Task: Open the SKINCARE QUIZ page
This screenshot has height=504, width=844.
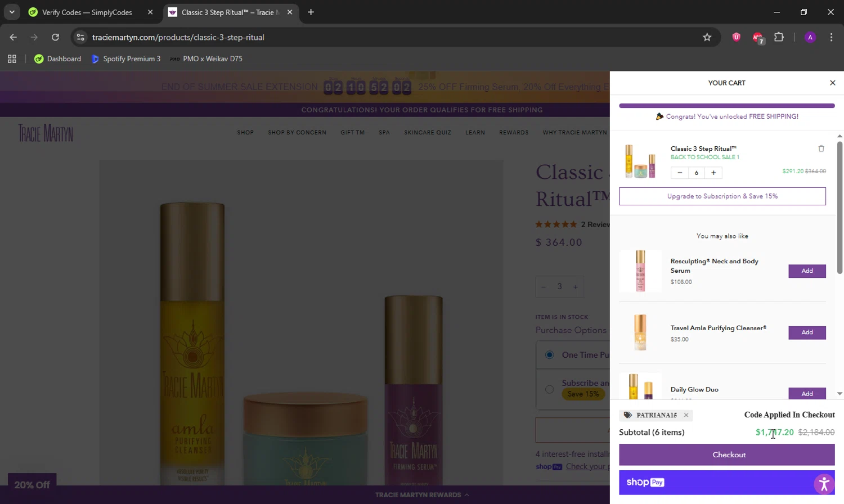Action: point(428,133)
